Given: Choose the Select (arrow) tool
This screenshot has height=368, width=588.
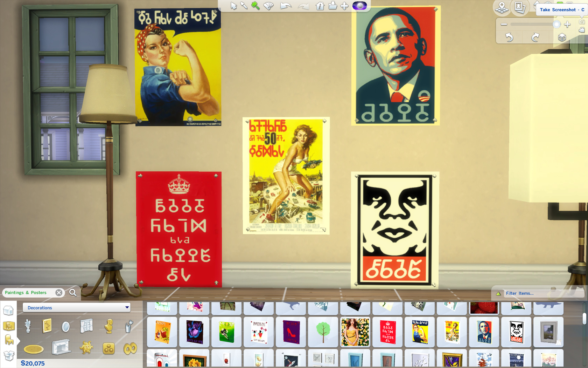Looking at the screenshot, I should tap(233, 6).
